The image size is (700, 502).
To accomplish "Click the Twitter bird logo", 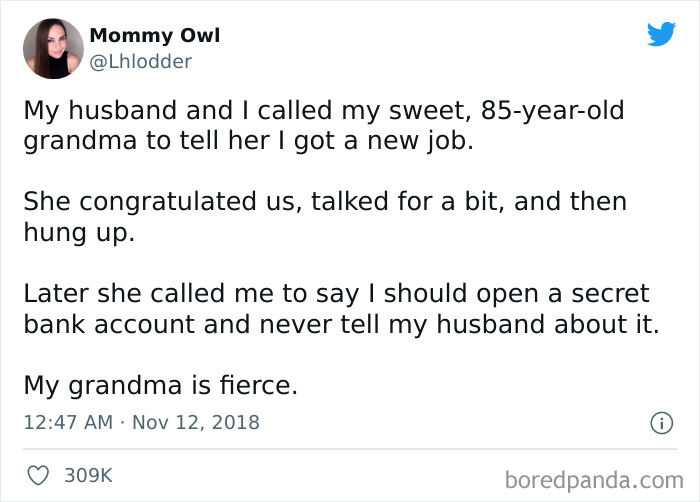I will (661, 34).
